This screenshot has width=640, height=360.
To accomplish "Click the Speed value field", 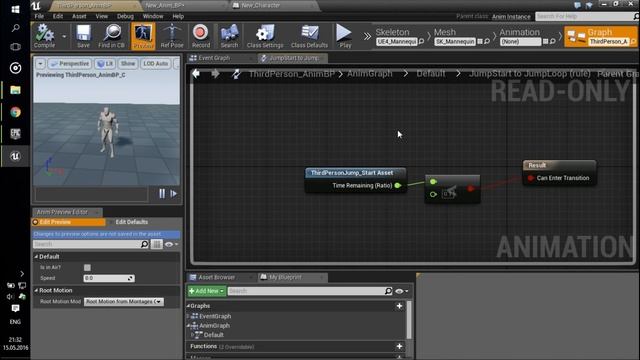I will pyautogui.click(x=109, y=278).
